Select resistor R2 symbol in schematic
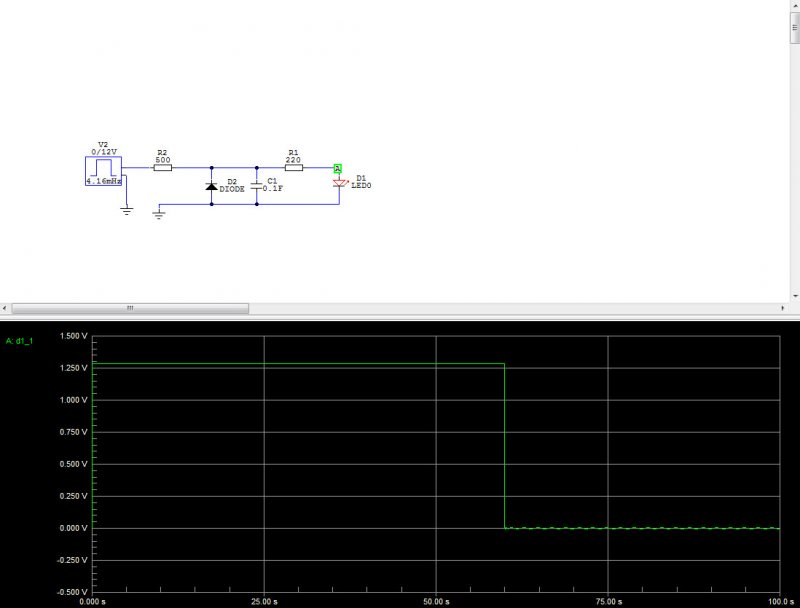 pos(163,167)
